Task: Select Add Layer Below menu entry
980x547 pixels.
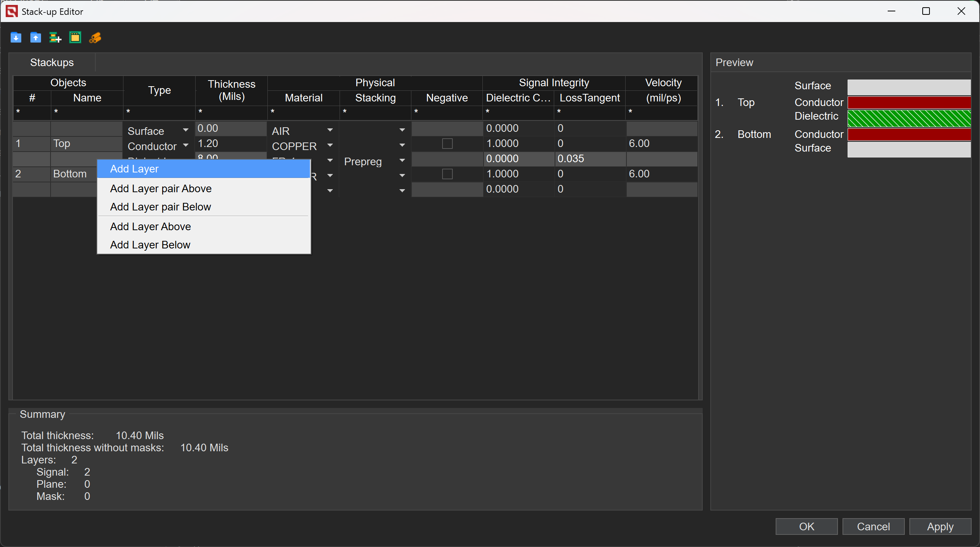Action: pyautogui.click(x=150, y=245)
